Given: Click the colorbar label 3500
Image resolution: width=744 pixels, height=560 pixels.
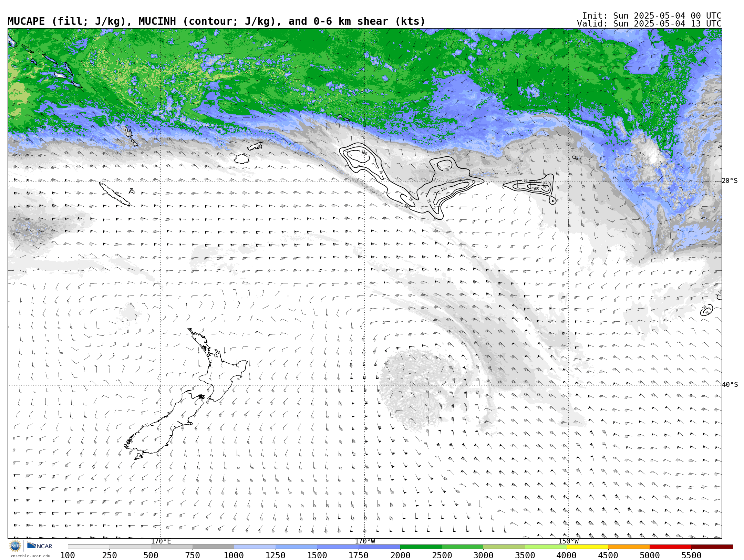Looking at the screenshot, I should pos(525,556).
